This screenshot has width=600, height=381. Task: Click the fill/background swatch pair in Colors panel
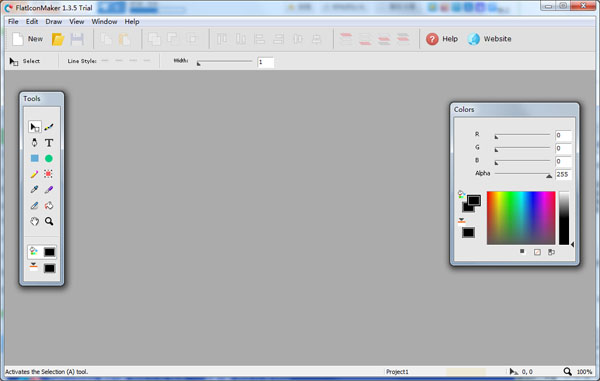(471, 203)
